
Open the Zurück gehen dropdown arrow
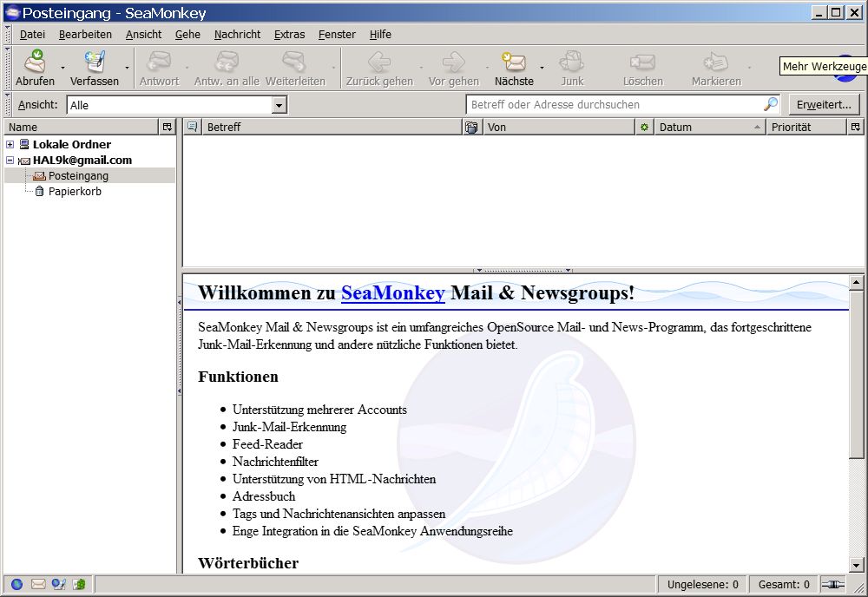(x=421, y=68)
